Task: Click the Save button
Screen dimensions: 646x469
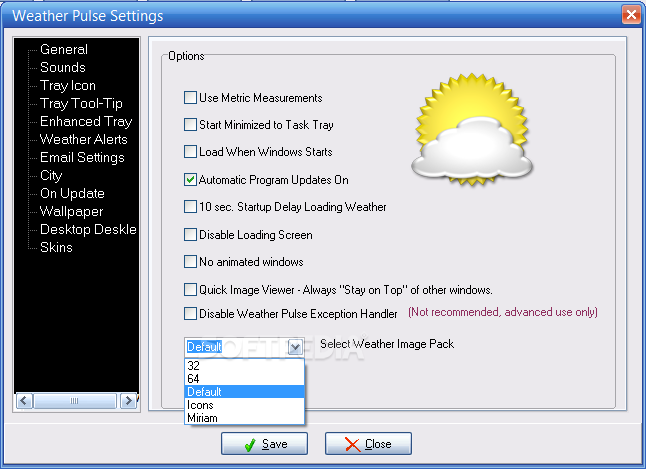Action: (x=264, y=444)
